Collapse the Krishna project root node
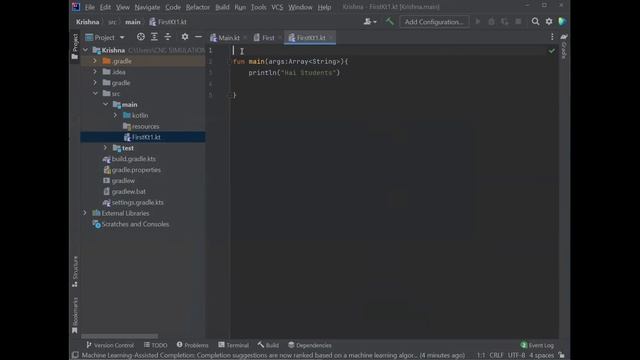 pyautogui.click(x=85, y=50)
